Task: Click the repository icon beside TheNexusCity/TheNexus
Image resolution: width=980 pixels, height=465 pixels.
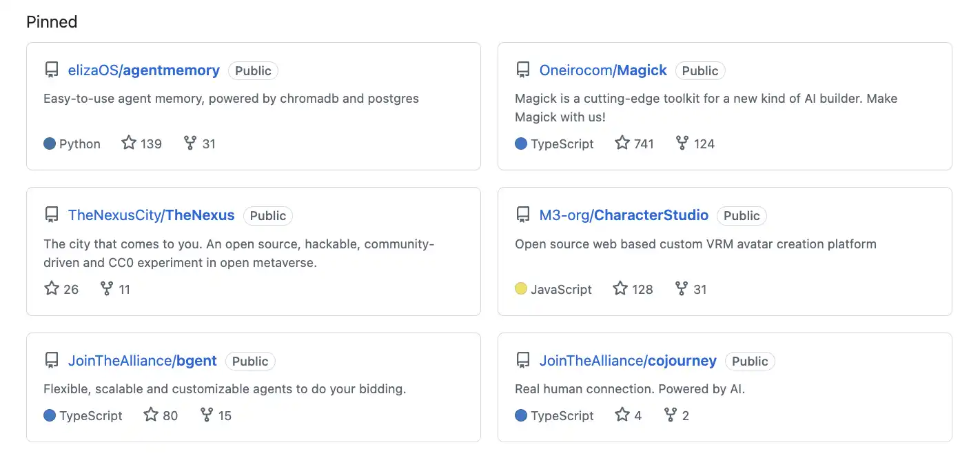Action: click(x=51, y=214)
